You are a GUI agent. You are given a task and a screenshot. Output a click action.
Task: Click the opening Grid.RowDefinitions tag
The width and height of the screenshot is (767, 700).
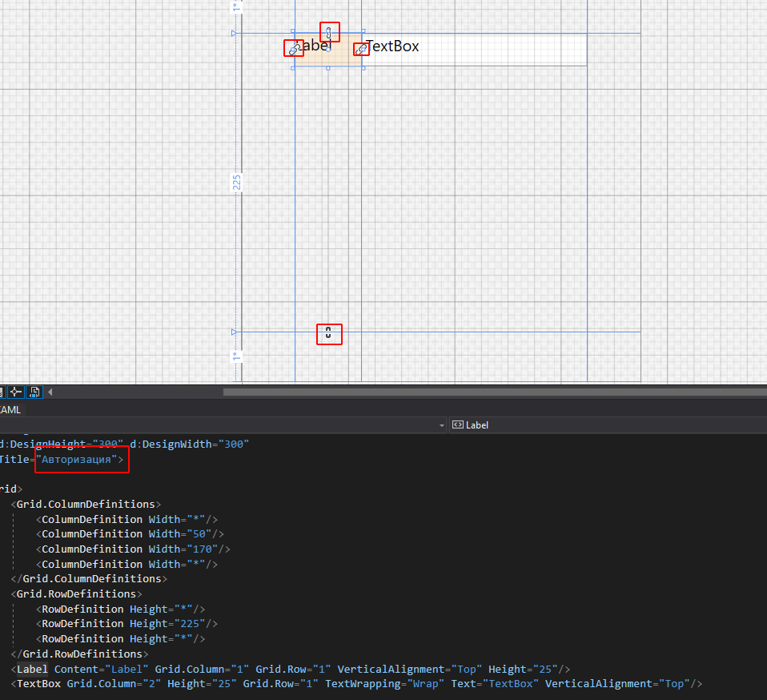(76, 593)
